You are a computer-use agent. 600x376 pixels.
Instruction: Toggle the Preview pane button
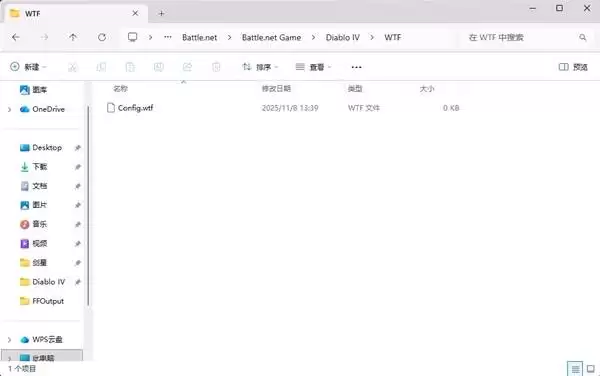coord(573,67)
